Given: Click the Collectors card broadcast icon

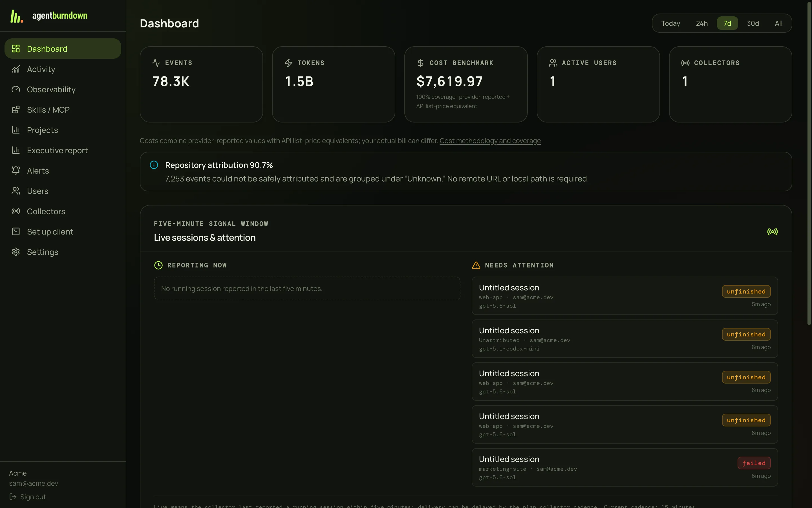Looking at the screenshot, I should tap(685, 63).
